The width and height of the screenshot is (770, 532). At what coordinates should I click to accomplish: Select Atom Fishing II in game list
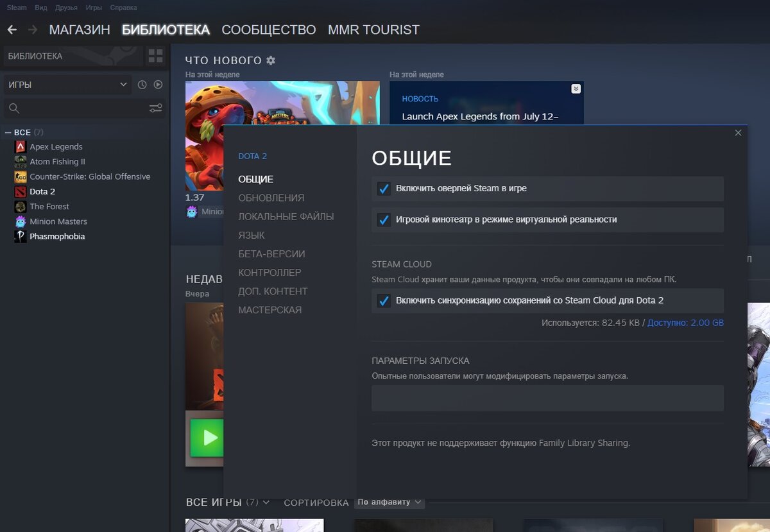click(57, 162)
